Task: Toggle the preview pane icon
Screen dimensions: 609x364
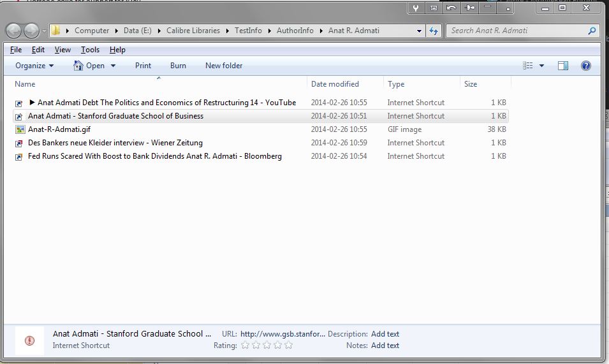Action: 563,66
